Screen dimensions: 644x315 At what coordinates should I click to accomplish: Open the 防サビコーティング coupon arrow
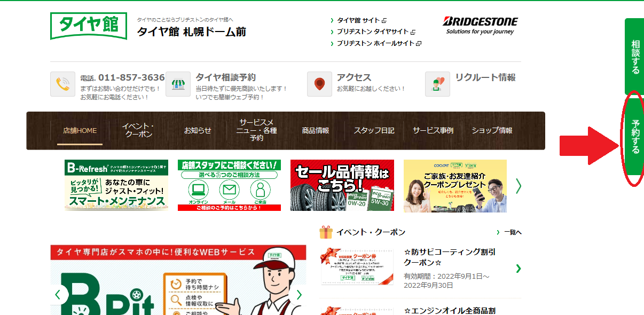click(518, 268)
